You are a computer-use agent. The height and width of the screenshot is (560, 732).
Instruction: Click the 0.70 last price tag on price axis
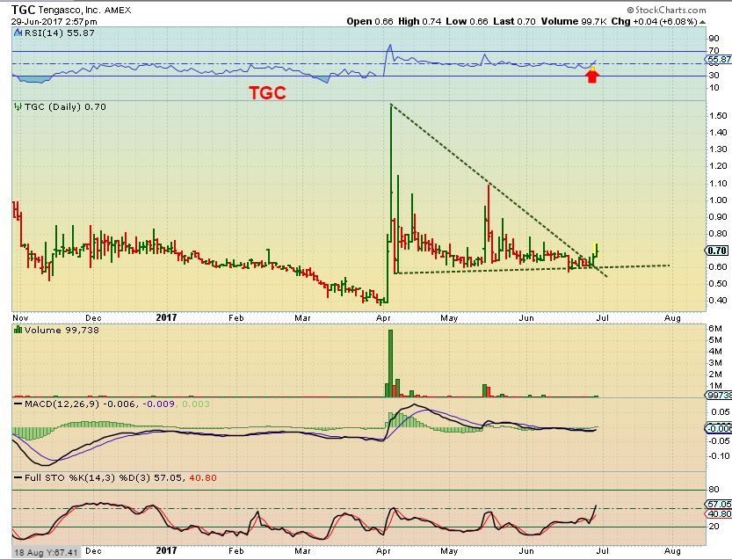pos(717,251)
